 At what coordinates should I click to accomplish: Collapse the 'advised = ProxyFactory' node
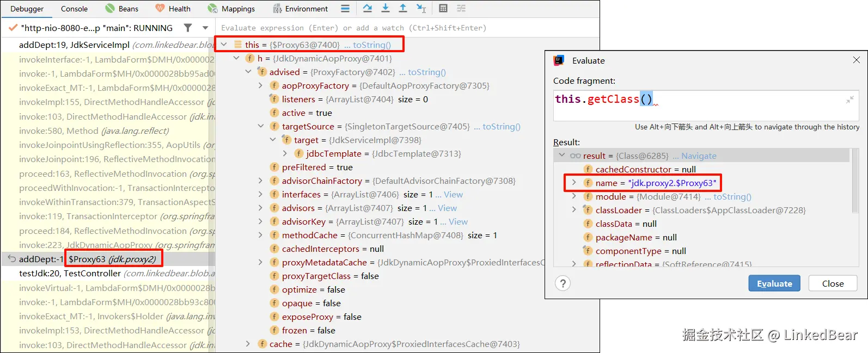[248, 72]
